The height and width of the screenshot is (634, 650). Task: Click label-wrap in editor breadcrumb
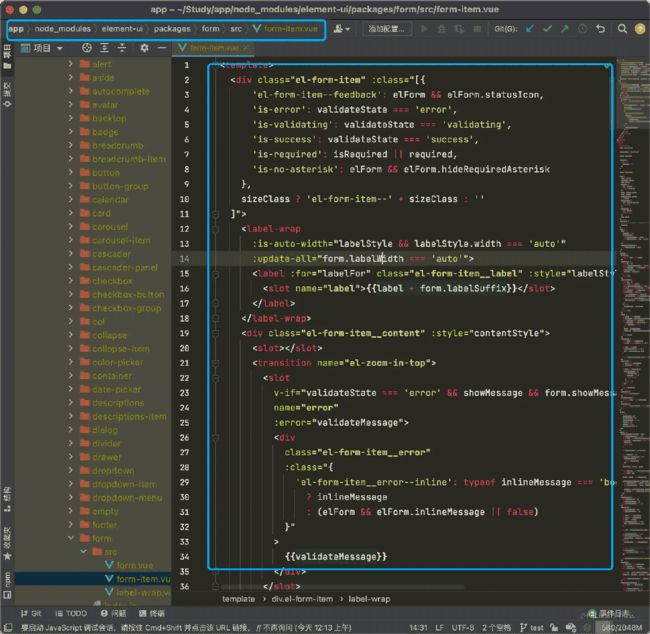(x=369, y=599)
